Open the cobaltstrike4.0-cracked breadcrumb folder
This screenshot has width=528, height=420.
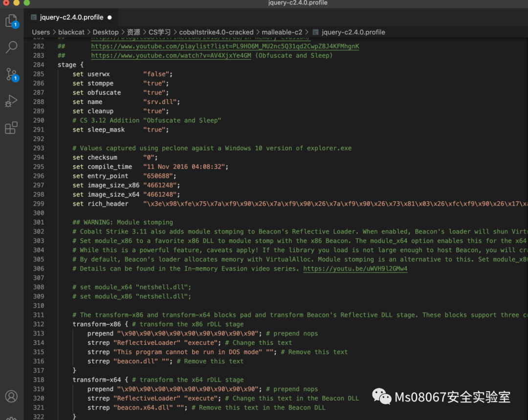(216, 32)
